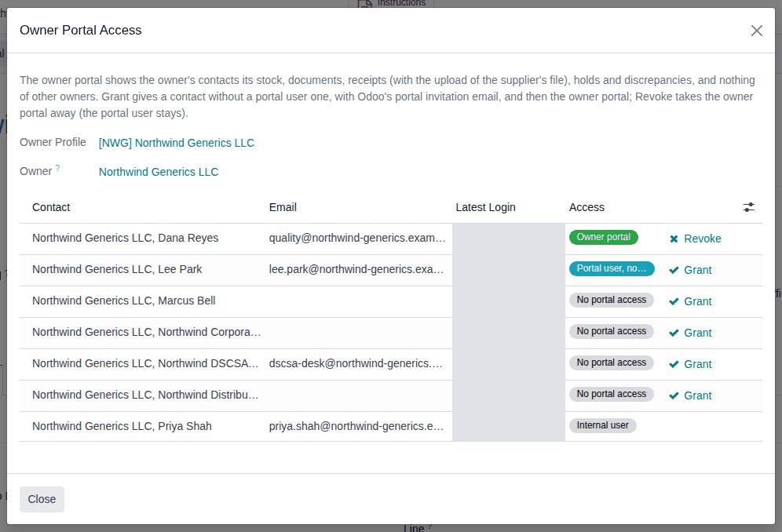Click the No portal access badge in the Northwind Corpora row
The height and width of the screenshot is (532, 782).
[x=612, y=332]
